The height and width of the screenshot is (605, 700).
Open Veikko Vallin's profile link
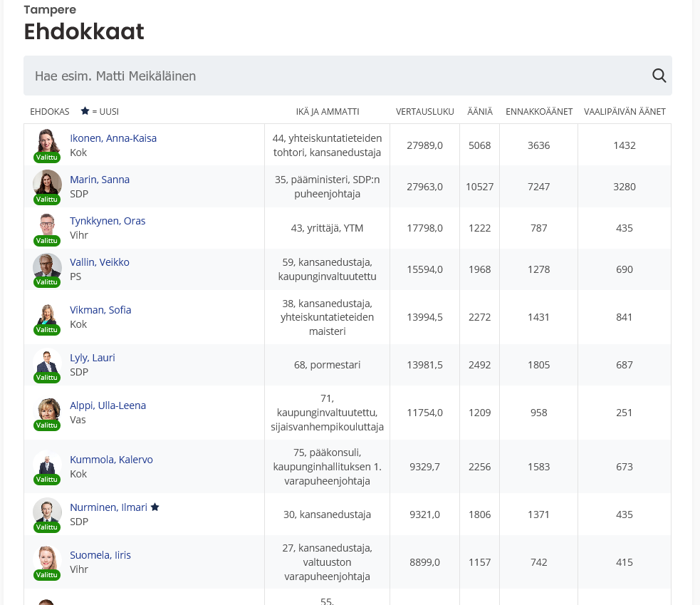click(x=99, y=262)
